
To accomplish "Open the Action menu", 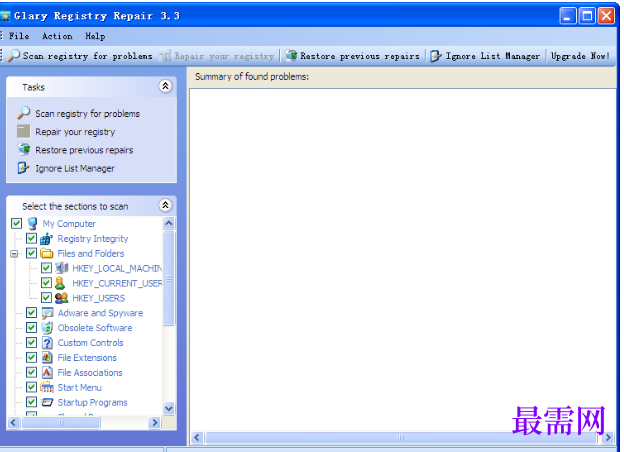I will [57, 36].
